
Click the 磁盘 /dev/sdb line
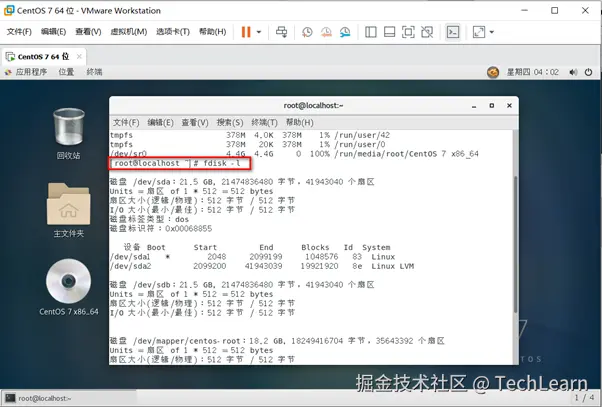pyautogui.click(x=242, y=285)
